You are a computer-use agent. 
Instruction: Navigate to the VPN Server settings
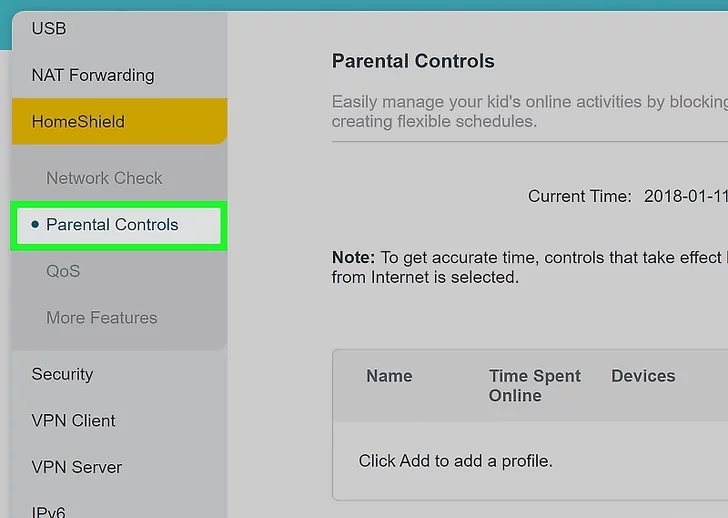[76, 467]
